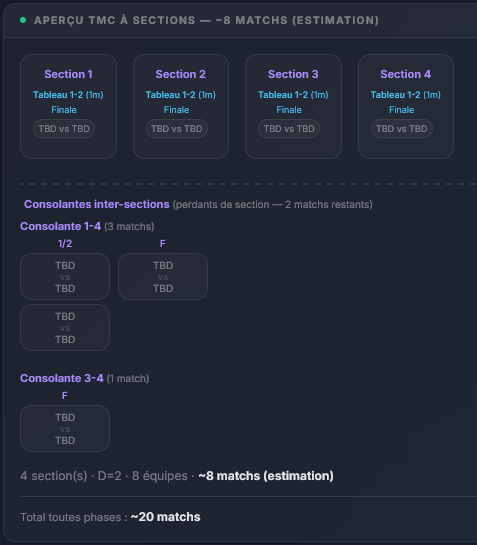Open the Section 4 card
This screenshot has width=477, height=545.
click(406, 106)
